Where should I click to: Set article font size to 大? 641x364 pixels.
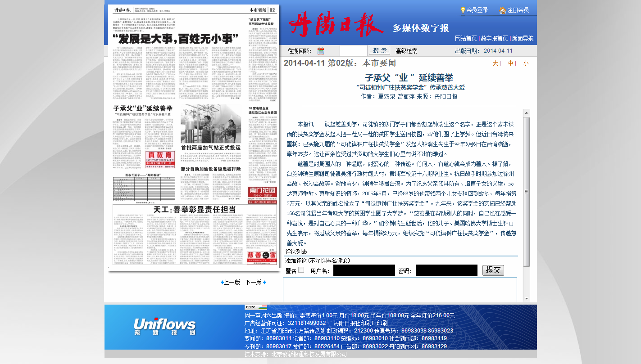click(x=495, y=63)
